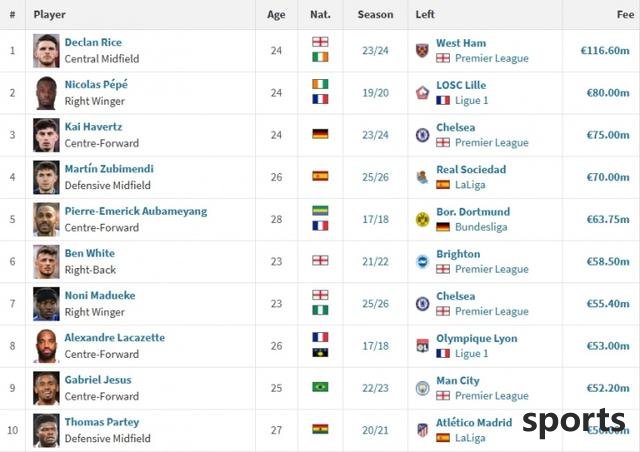Open the €116.60m transfer fee link
Screen dimensions: 640x452
click(x=605, y=51)
